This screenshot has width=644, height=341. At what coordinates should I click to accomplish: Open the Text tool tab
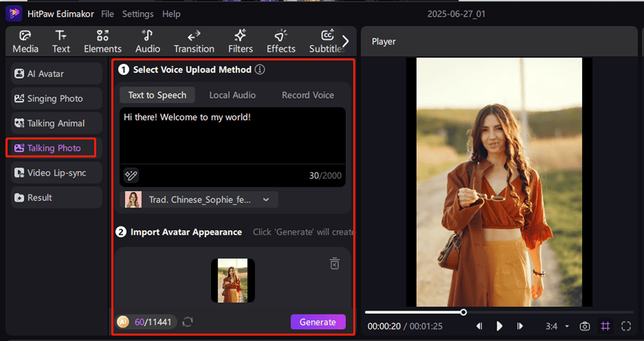click(61, 42)
